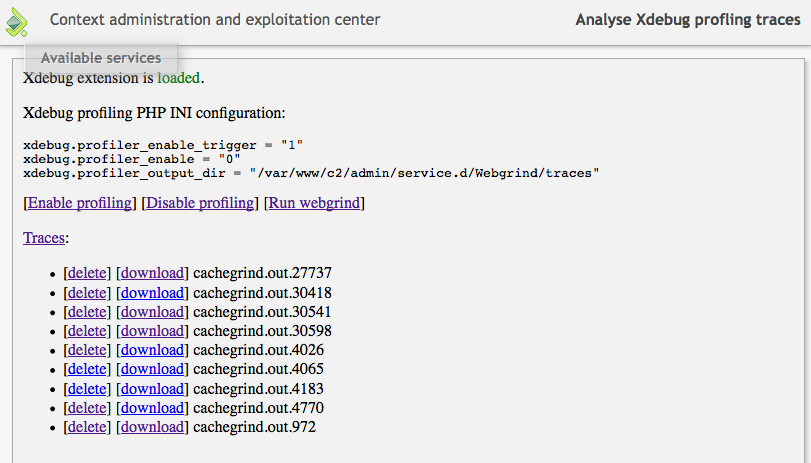Click the Disable profiling link
Viewport: 811px width, 463px height.
(200, 203)
